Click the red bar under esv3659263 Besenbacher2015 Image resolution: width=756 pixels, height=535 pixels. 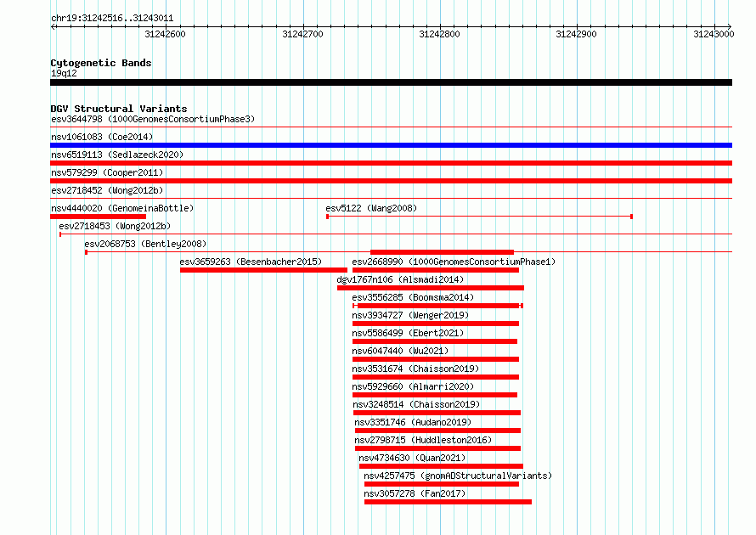[x=263, y=270]
